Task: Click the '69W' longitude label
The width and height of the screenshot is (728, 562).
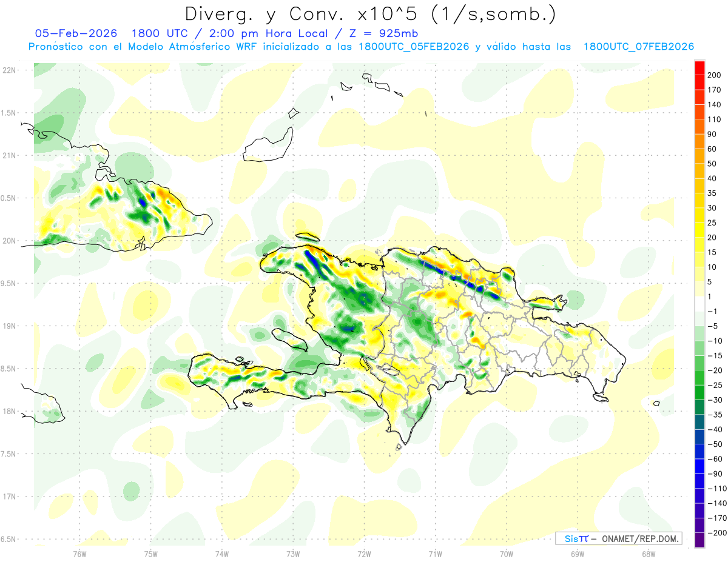Action: tap(578, 554)
